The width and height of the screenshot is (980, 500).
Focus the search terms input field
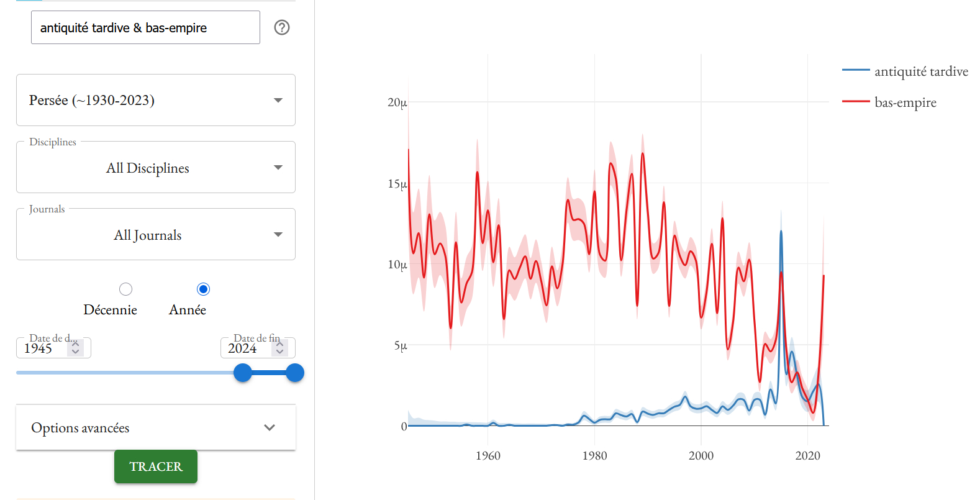coord(145,28)
